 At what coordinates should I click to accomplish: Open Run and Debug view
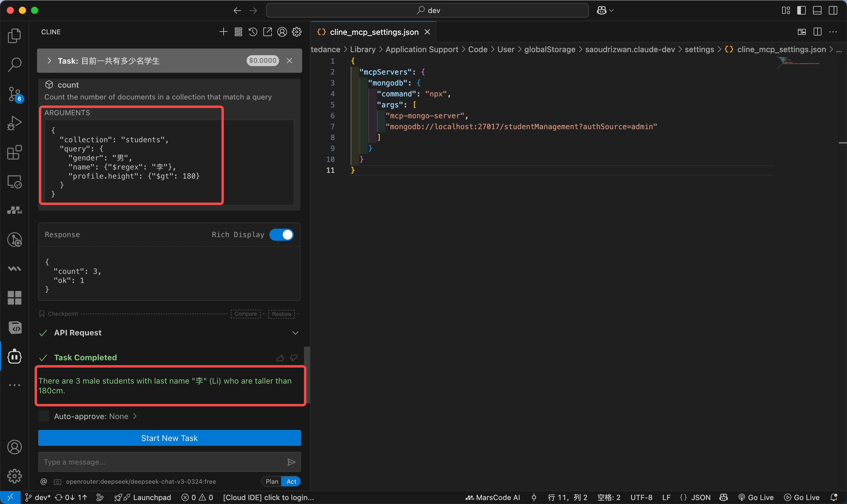point(14,123)
